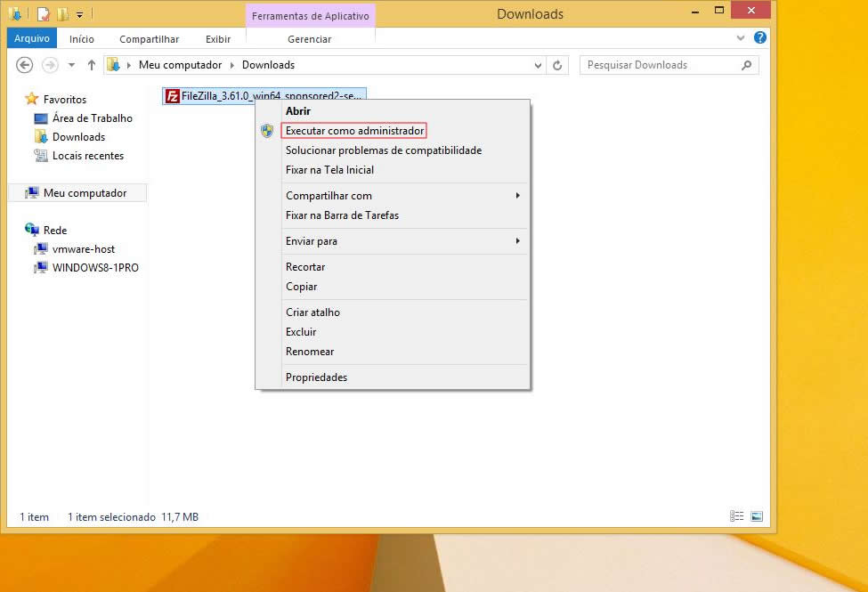The image size is (868, 592).
Task: Click the New folder icon in title bar
Action: (61, 14)
